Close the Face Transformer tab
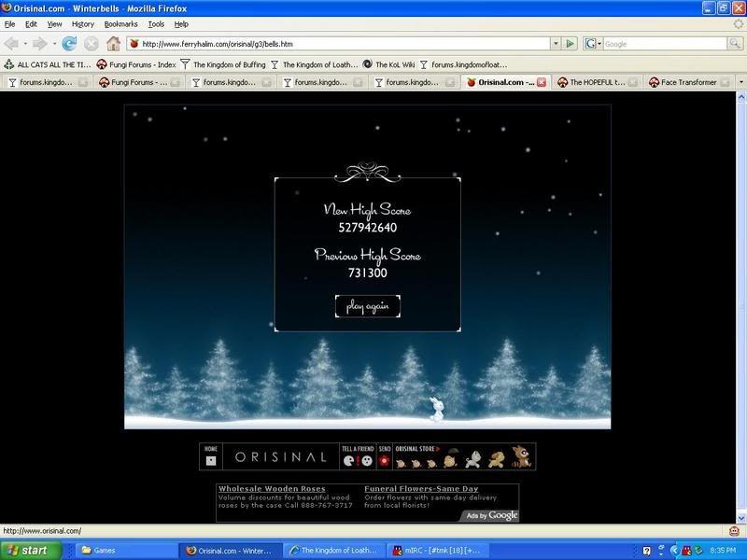 coord(725,82)
